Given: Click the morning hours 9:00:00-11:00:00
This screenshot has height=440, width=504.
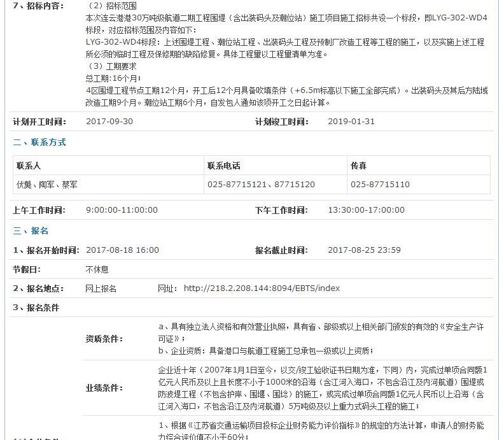Looking at the screenshot, I should (x=122, y=210).
